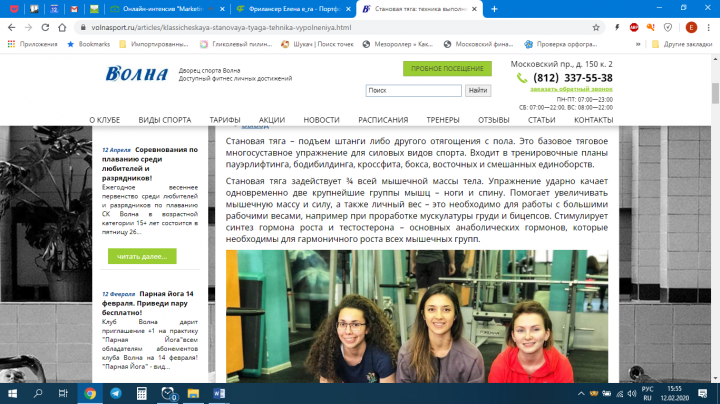Open Telegram from the taskbar
The width and height of the screenshot is (720, 404).
pos(116,393)
